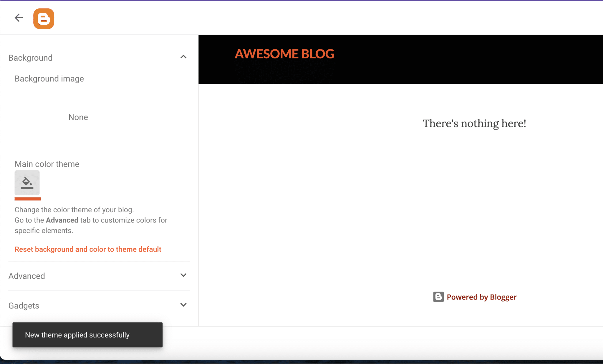The width and height of the screenshot is (603, 364).
Task: Click the Advanced section label
Action: (26, 276)
